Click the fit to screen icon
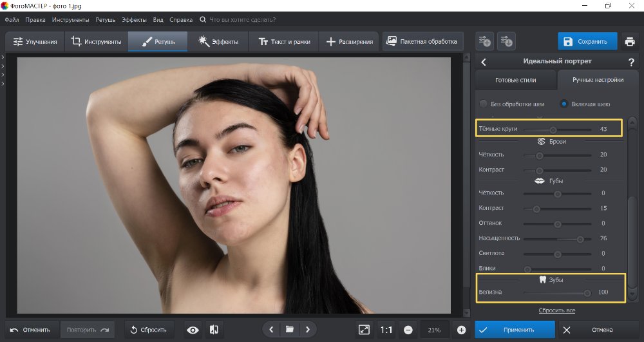Screen dimensions: 644x342 pyautogui.click(x=365, y=330)
